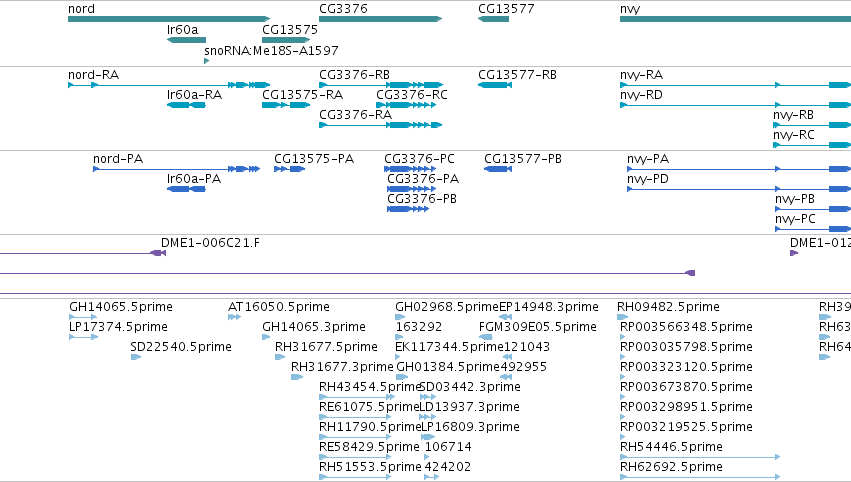851x482 pixels.
Task: Click the RP003673870.5prime EST label
Action: point(686,387)
